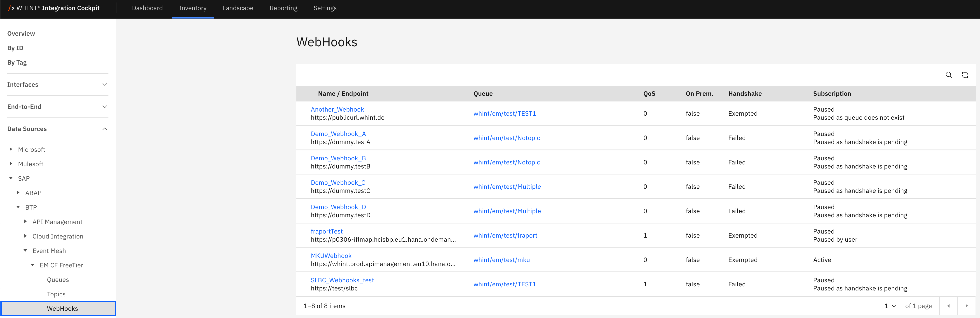The height and width of the screenshot is (318, 980).
Task: Switch to the Reporting tab
Action: pyautogui.click(x=284, y=8)
